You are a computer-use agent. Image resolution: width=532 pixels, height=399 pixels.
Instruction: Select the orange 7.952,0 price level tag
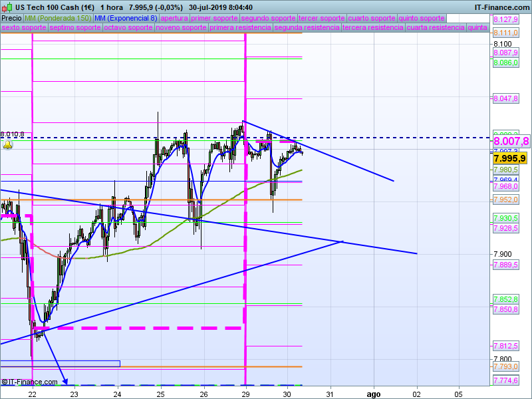pos(505,200)
